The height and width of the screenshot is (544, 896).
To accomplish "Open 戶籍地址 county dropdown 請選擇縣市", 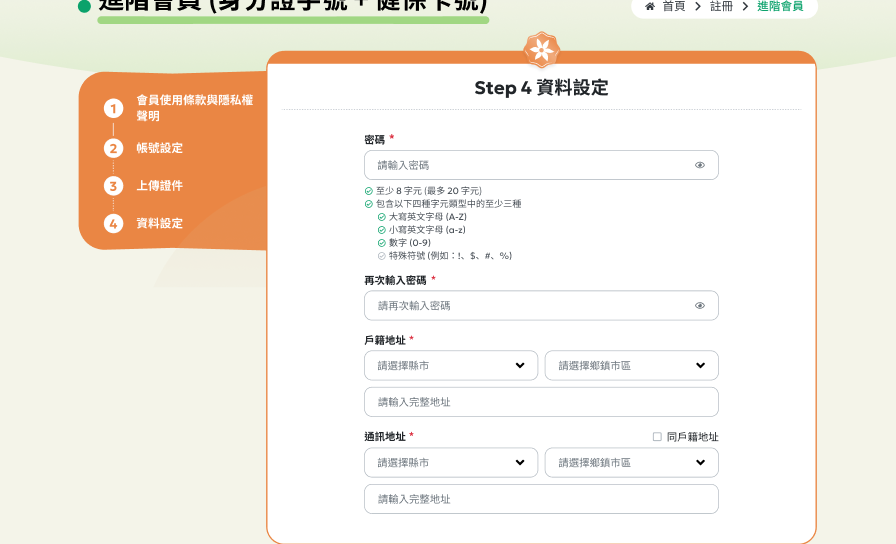I will pos(450,366).
